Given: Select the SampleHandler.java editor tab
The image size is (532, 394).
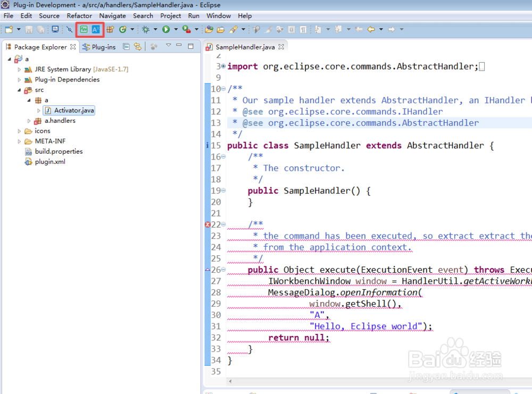Looking at the screenshot, I should coord(245,47).
